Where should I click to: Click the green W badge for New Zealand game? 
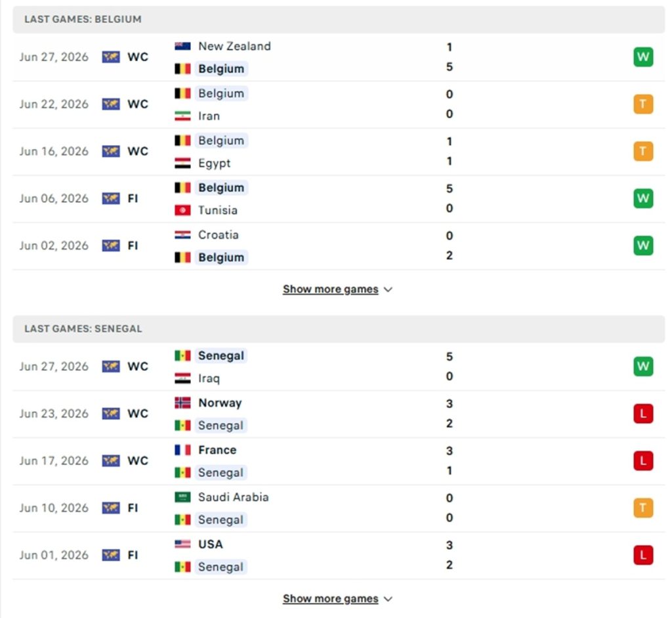(643, 57)
